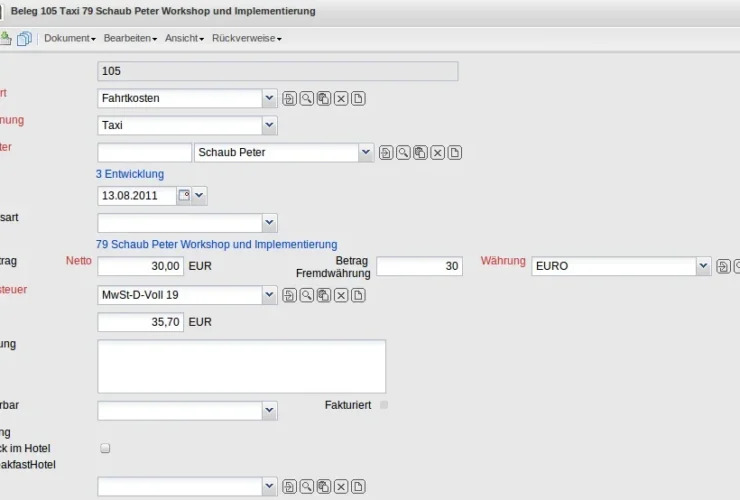This screenshot has height=500, width=740.
Task: Open the Dokument menu
Action: [x=69, y=38]
